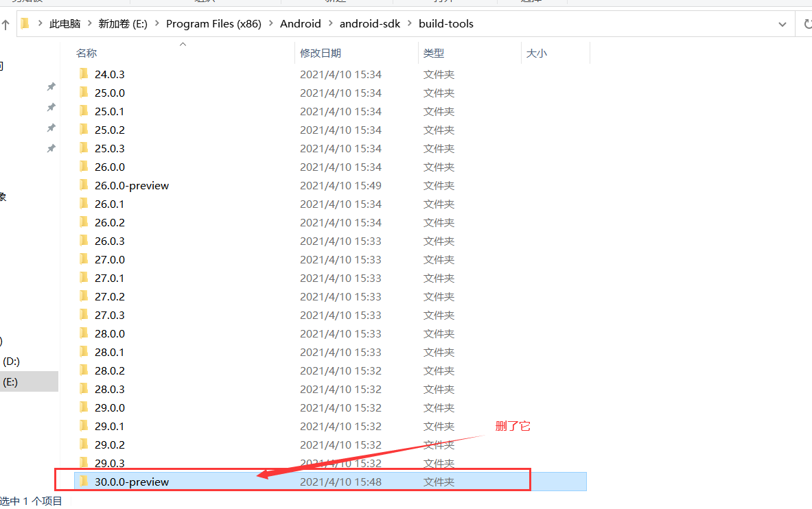Select folder icon of 29.0.1
The image size is (812, 509).
[84, 425]
